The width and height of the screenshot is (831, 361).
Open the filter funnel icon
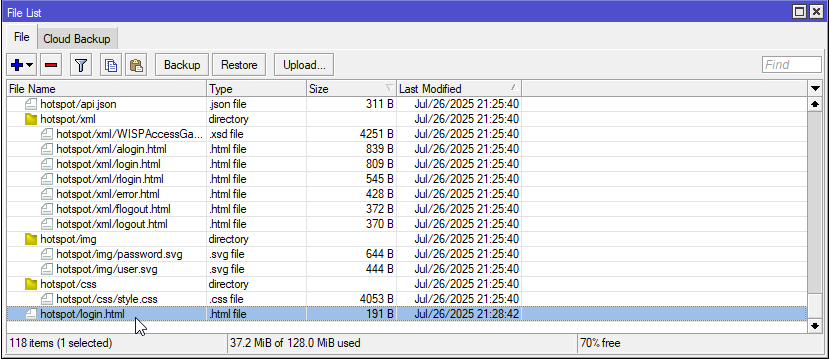click(81, 65)
